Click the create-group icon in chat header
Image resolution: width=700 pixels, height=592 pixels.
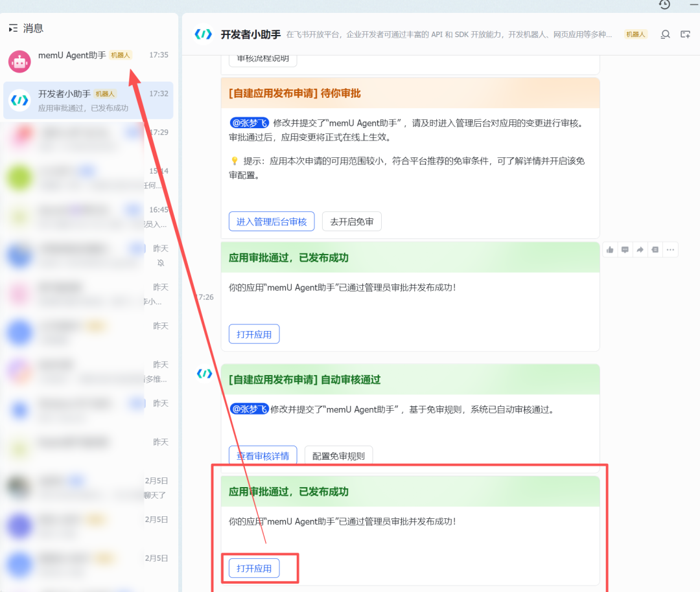click(x=685, y=34)
